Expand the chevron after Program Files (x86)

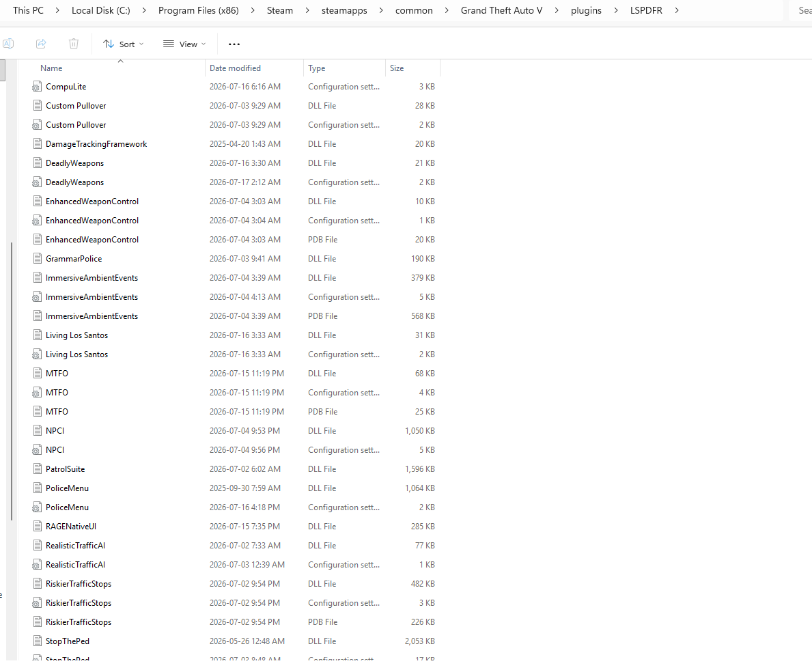pyautogui.click(x=253, y=10)
